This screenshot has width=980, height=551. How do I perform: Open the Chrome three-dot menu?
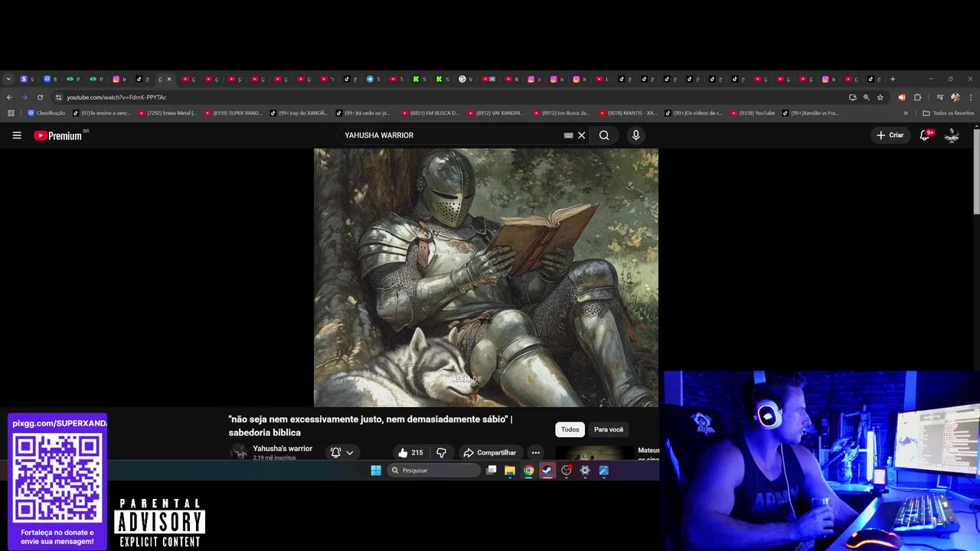[971, 97]
